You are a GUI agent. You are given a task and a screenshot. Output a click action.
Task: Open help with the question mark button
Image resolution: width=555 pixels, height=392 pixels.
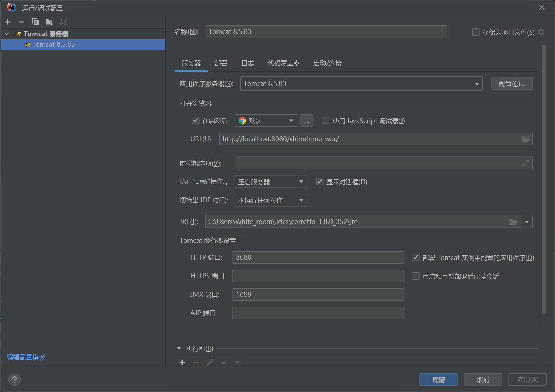[14, 380]
